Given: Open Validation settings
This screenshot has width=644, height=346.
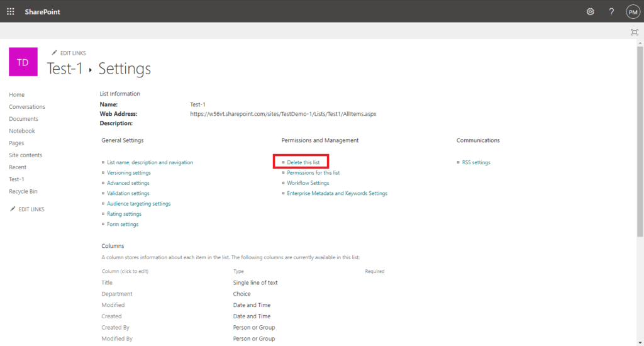Looking at the screenshot, I should click(x=128, y=193).
